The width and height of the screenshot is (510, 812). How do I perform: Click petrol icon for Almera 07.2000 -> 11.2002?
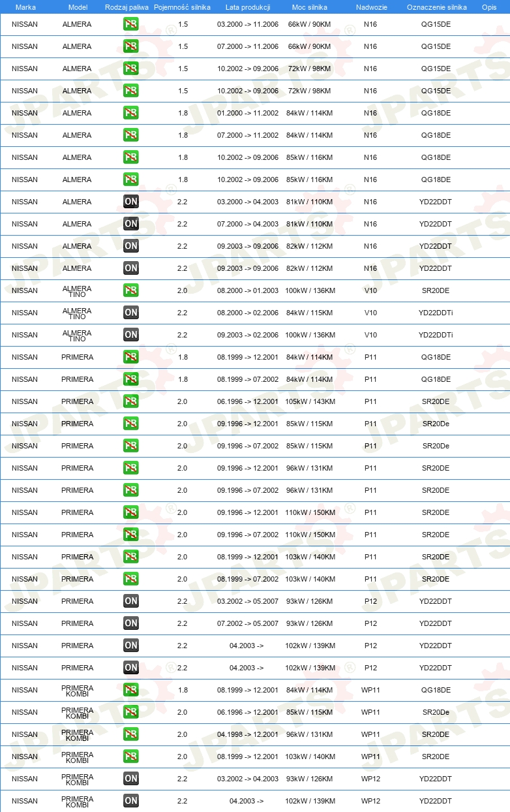tap(131, 135)
